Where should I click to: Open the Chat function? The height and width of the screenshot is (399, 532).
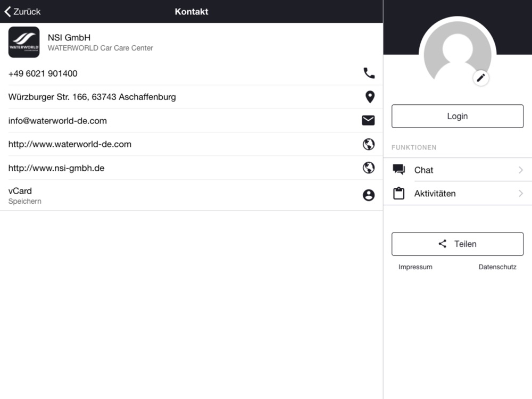click(458, 170)
